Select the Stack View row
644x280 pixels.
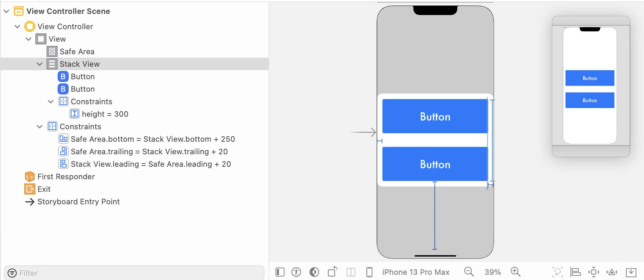tap(135, 64)
